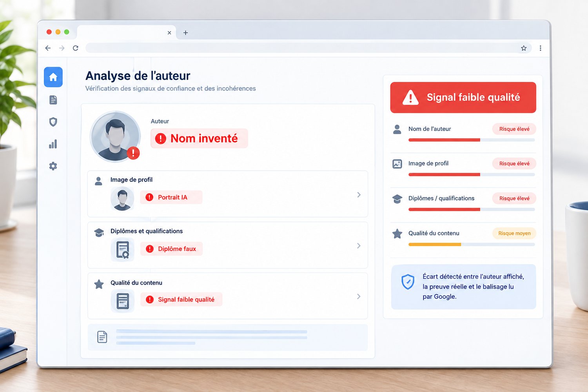
Task: Click the graduation cap icon beside Diplômes / qualifications
Action: point(397,199)
